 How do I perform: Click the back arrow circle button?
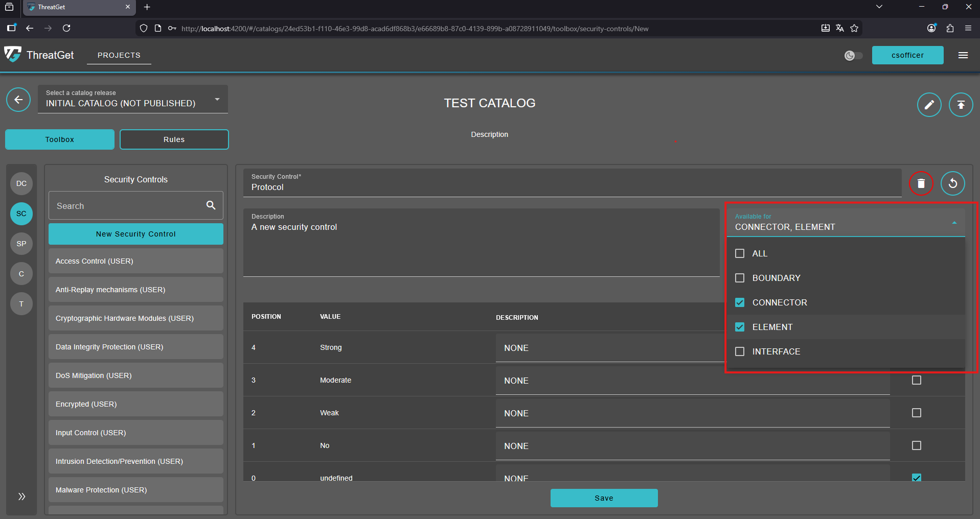coord(18,100)
